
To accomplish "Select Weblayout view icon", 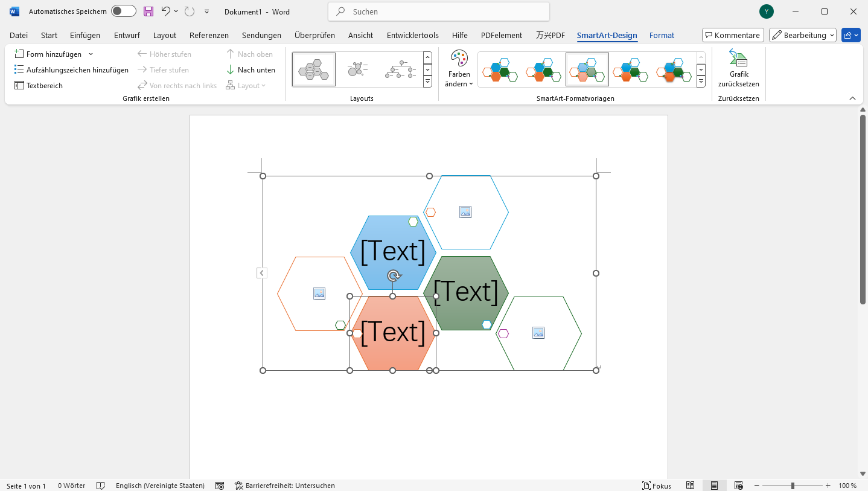I will [x=738, y=486].
